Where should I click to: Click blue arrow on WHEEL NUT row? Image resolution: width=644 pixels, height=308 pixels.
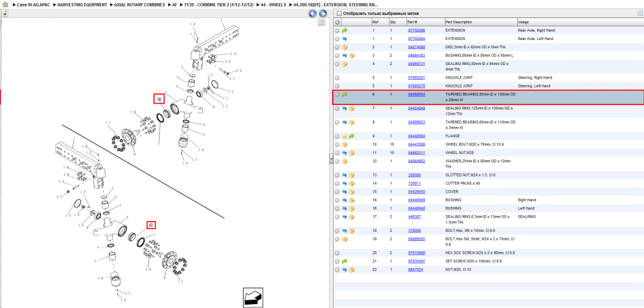tap(345, 153)
